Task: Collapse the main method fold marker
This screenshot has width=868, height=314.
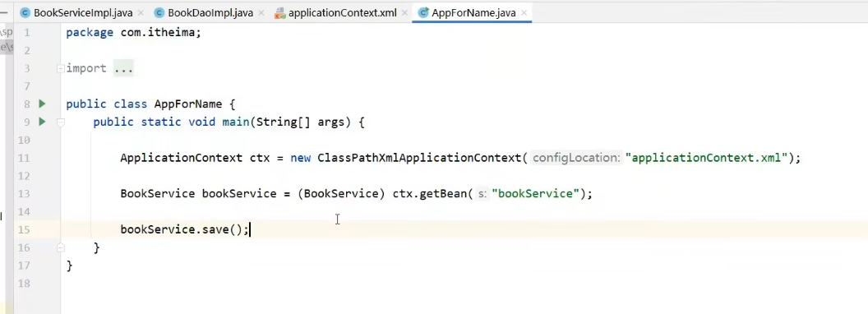Action: coord(61,122)
